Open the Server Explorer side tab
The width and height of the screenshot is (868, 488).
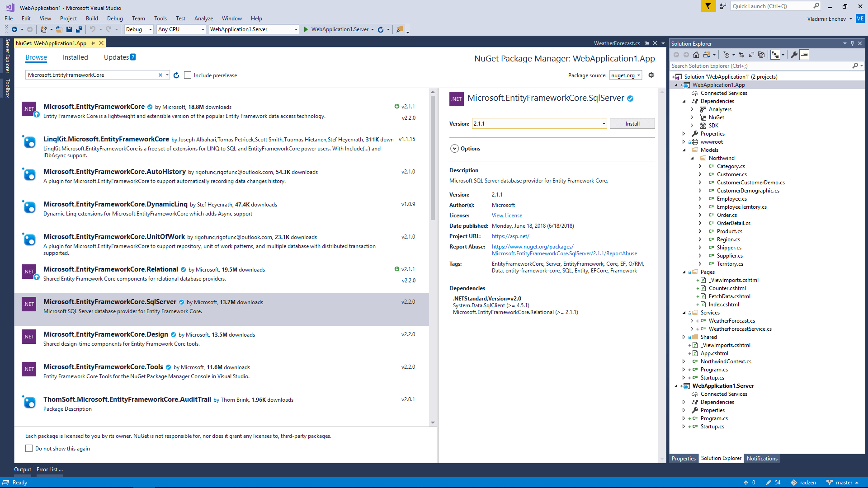7,56
